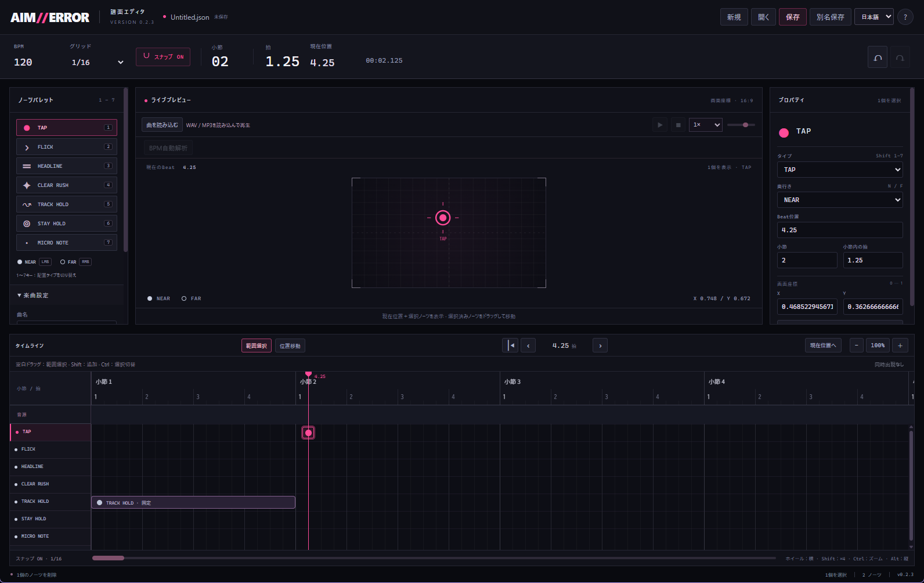The image size is (924, 583).
Task: Open the language dropdown 日本語
Action: pos(874,17)
